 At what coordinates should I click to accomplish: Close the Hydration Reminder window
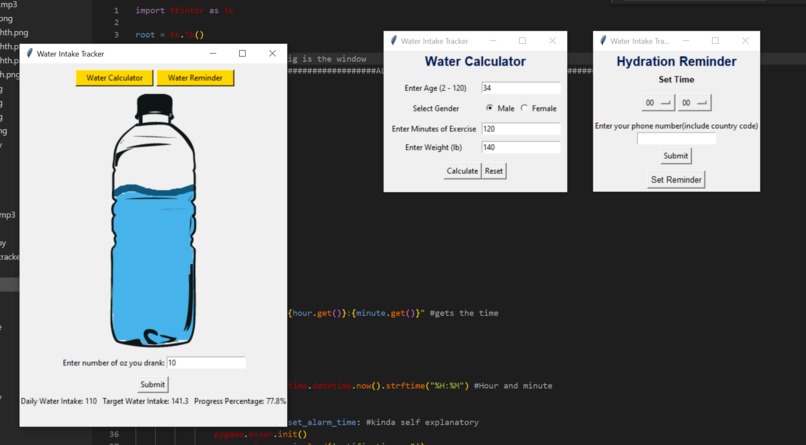(x=745, y=41)
